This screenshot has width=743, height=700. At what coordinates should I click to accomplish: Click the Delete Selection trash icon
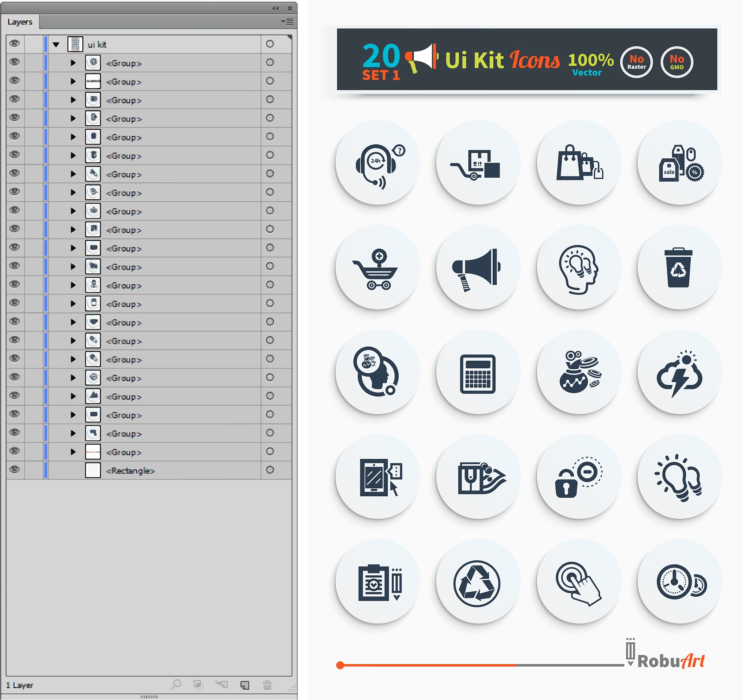pyautogui.click(x=267, y=685)
